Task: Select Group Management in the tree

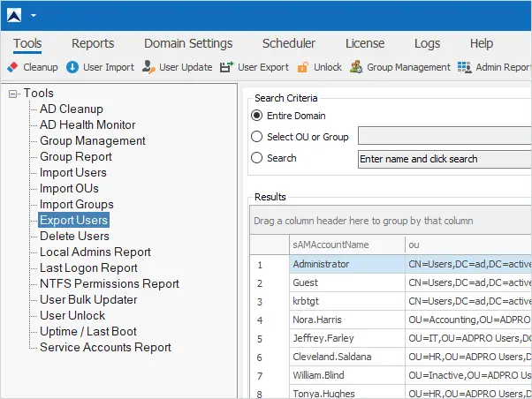Action: click(92, 140)
